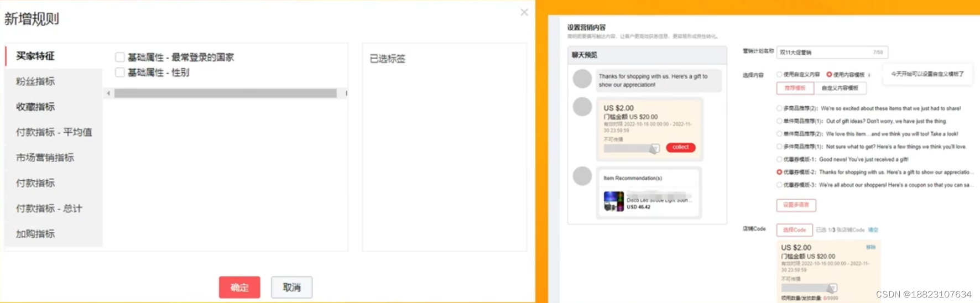Screen dimensions: 980x303
Task: Switch to the 自定义内容模板 tab
Action: click(x=840, y=88)
